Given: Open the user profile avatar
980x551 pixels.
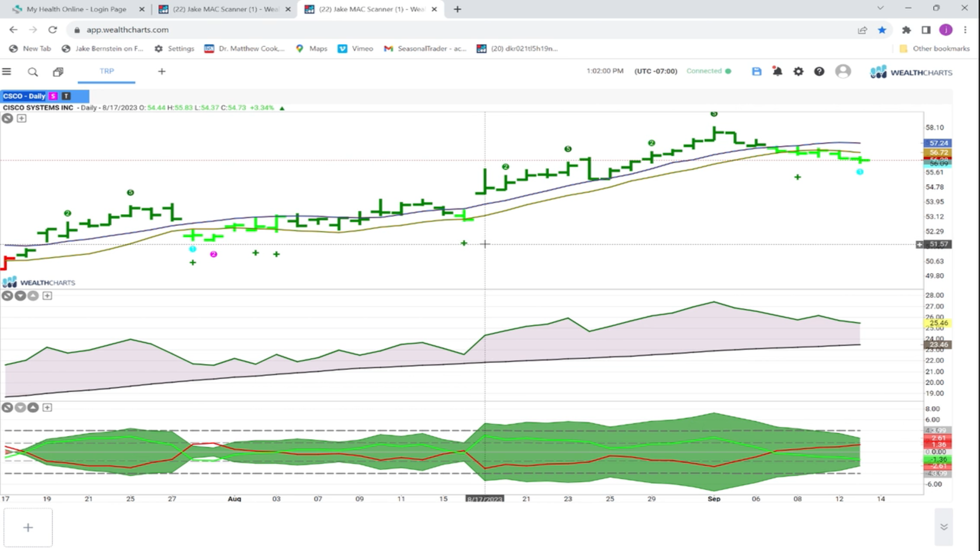Looking at the screenshot, I should pyautogui.click(x=843, y=71).
